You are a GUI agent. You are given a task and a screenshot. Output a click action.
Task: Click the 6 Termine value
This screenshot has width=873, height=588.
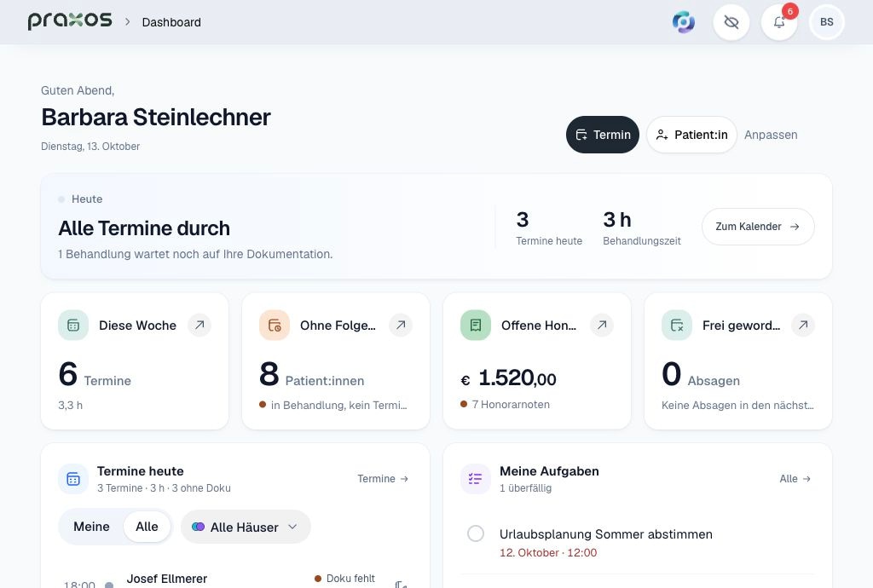tap(95, 374)
